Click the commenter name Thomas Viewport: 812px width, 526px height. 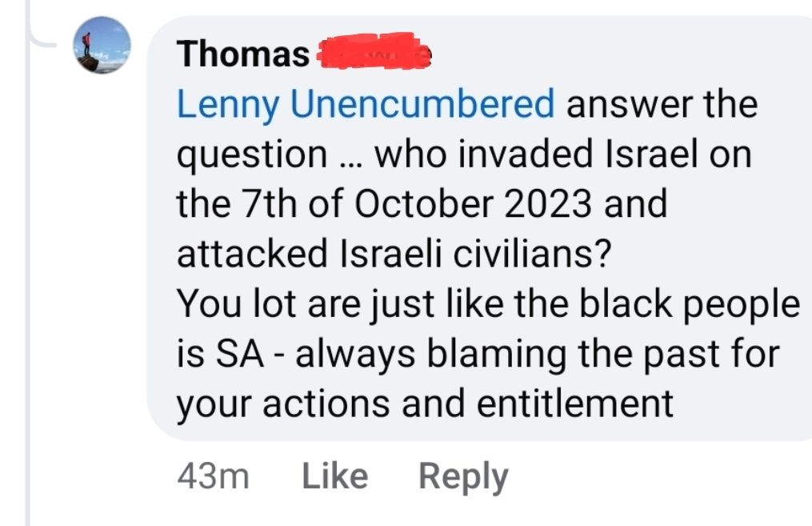pyautogui.click(x=243, y=54)
